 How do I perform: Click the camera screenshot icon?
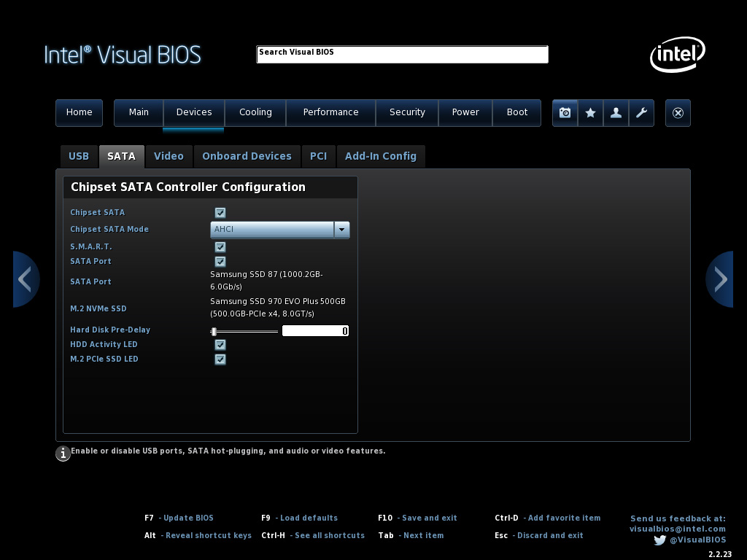coord(565,113)
